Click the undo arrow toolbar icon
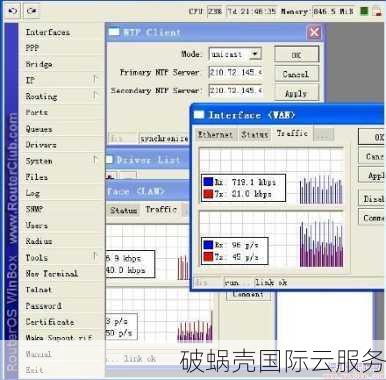The height and width of the screenshot is (380, 386). [13, 11]
